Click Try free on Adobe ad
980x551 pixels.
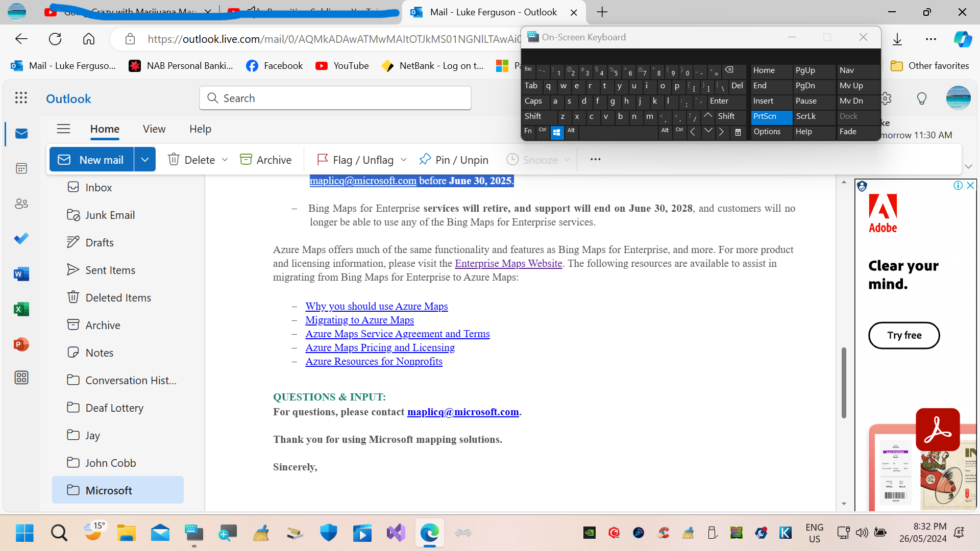click(904, 335)
